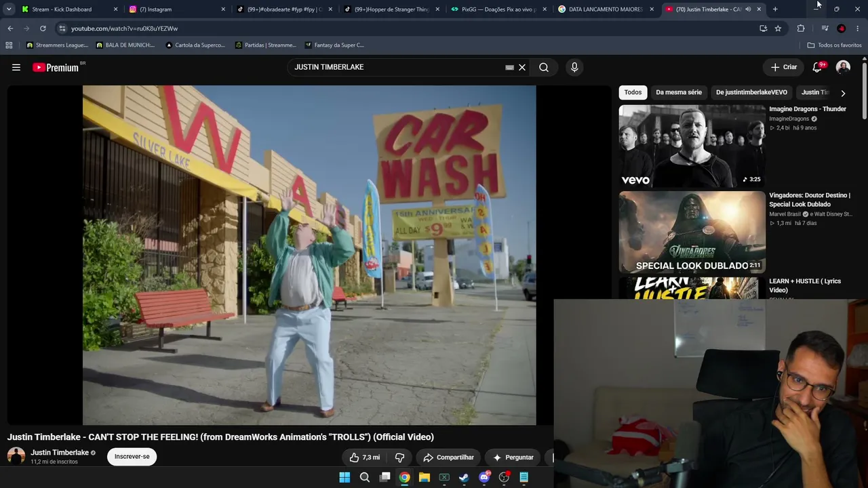Go back to previous page
Image resolution: width=868 pixels, height=488 pixels.
click(x=10, y=28)
